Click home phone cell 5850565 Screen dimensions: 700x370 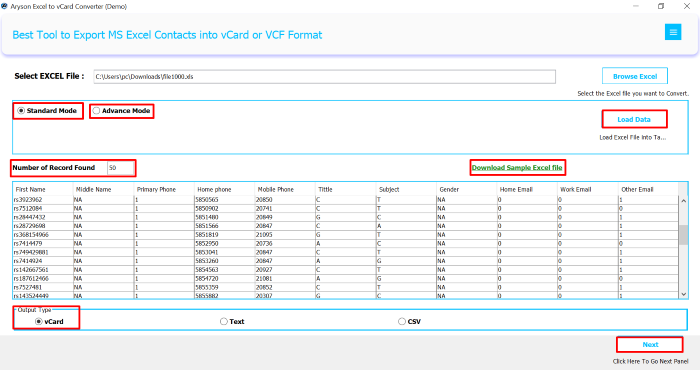point(225,200)
